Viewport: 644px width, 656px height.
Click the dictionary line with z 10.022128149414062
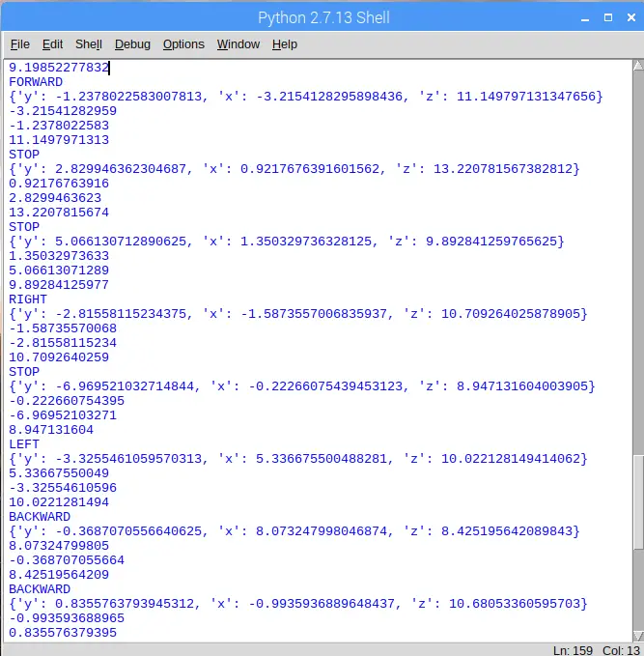tap(298, 459)
